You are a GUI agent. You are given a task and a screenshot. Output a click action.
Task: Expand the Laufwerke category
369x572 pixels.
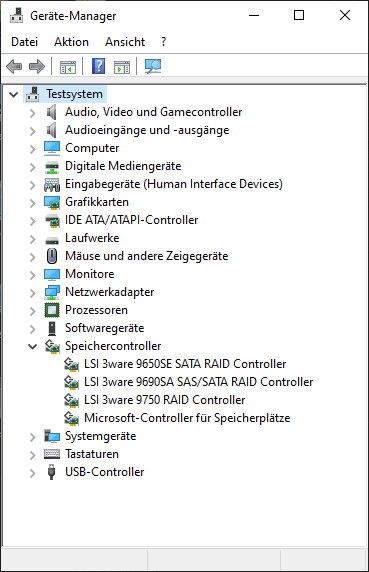pos(33,239)
